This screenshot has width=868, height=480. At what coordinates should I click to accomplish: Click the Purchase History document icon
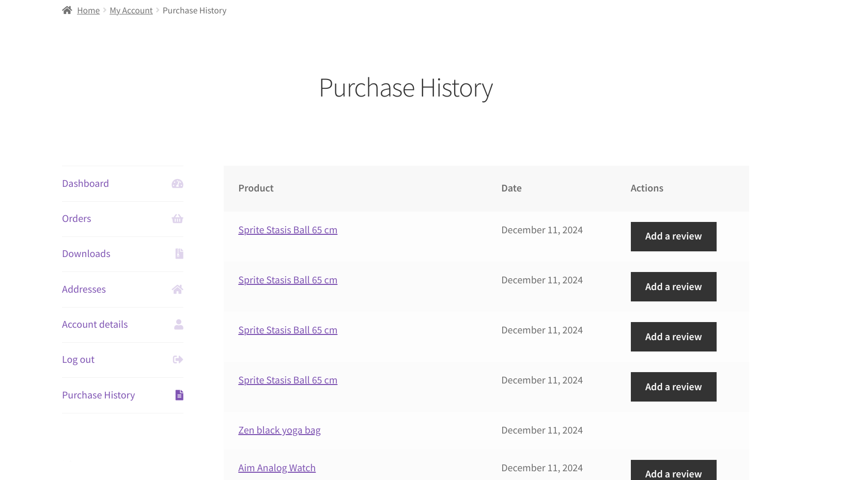179,395
